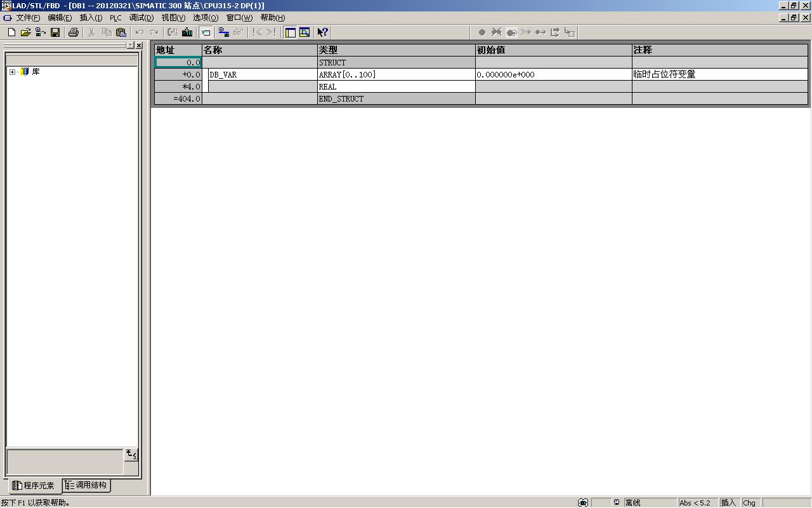The width and height of the screenshot is (812, 508).
Task: Click the 初始值 column header
Action: (554, 50)
